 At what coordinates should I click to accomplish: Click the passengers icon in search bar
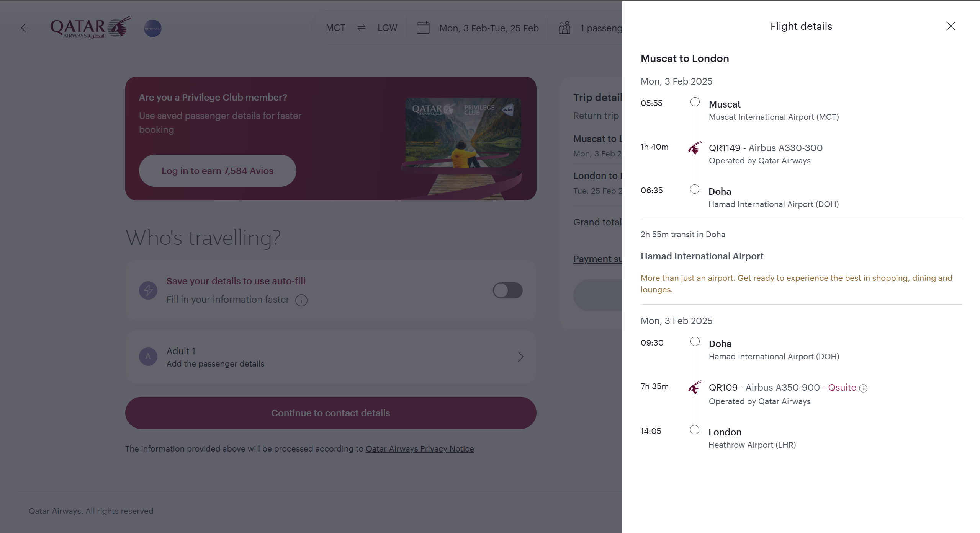point(564,28)
